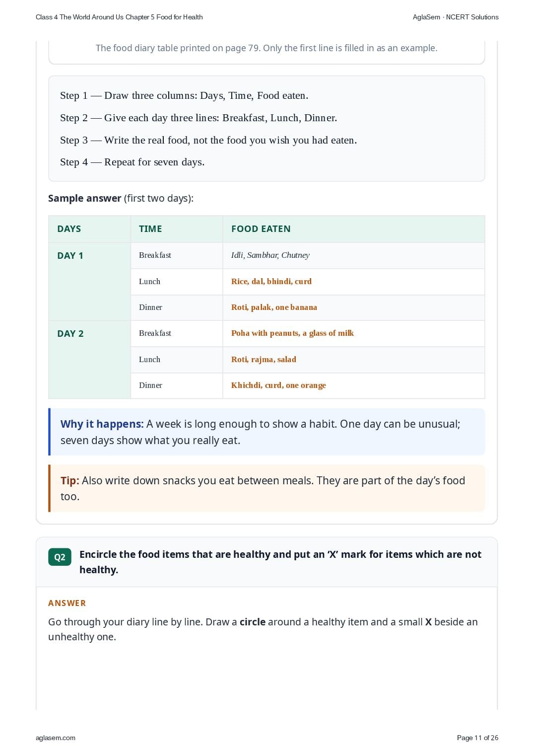
Task: Click the aglasem.com footer link
Action: [x=56, y=738]
